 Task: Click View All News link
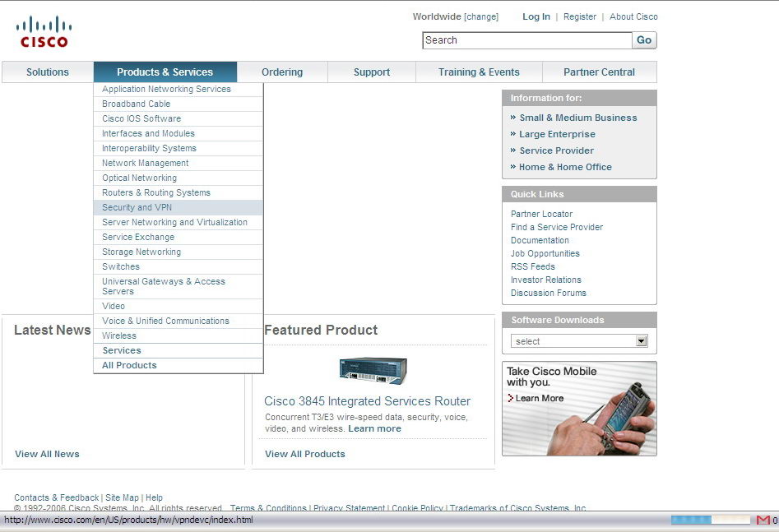click(47, 454)
